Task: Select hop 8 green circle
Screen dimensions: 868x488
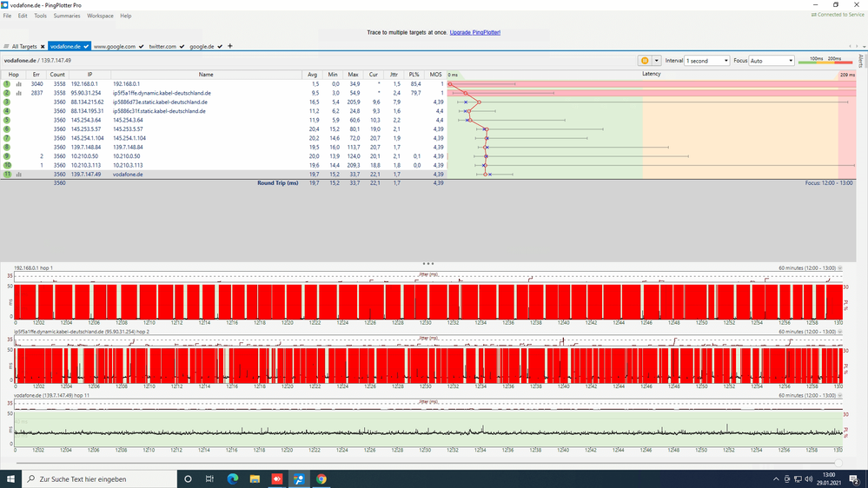Action: [x=7, y=147]
